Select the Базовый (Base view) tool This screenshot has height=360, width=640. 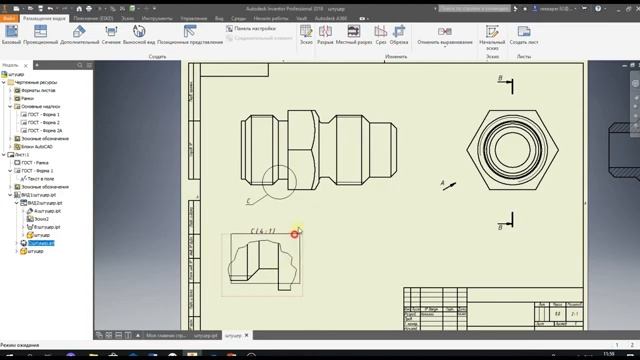pyautogui.click(x=11, y=34)
